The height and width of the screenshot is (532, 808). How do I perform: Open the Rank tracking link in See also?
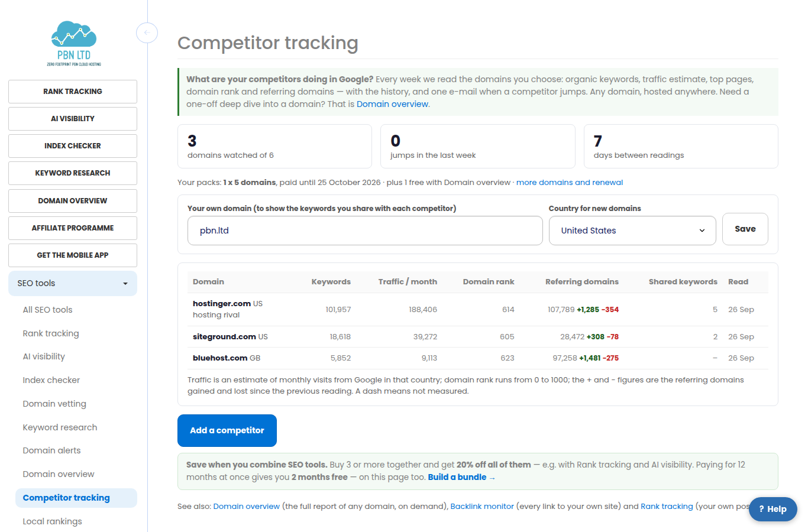[667, 507]
